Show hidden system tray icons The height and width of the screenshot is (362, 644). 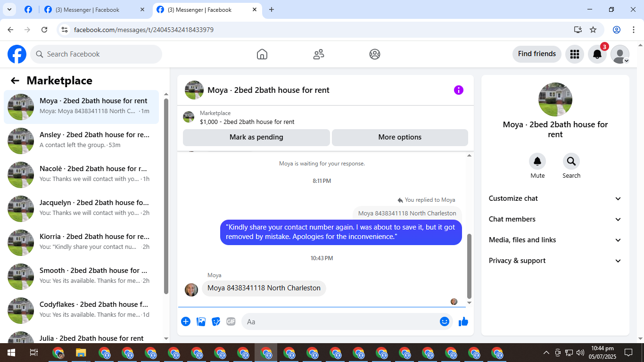[546, 353]
